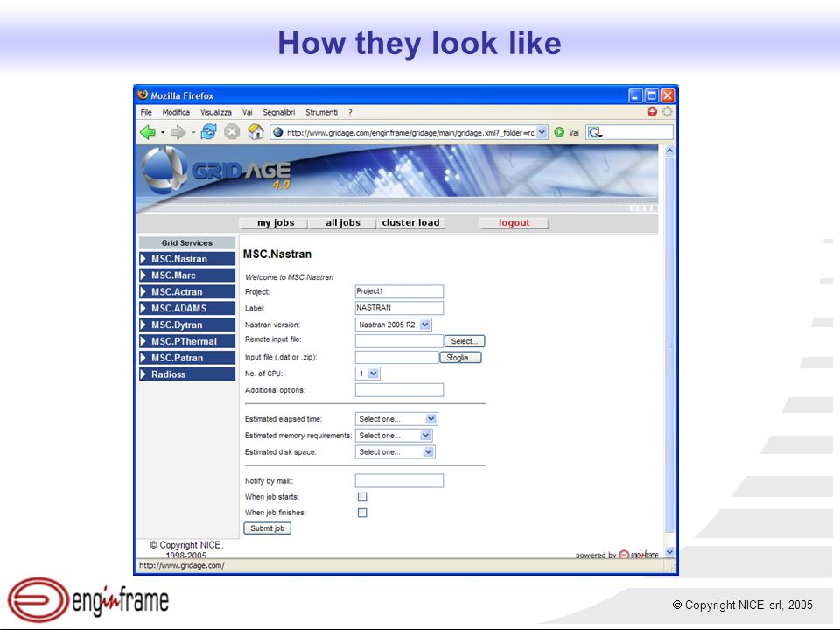840x630 pixels.
Task: Click the Firefox forward arrow icon
Action: click(x=178, y=132)
